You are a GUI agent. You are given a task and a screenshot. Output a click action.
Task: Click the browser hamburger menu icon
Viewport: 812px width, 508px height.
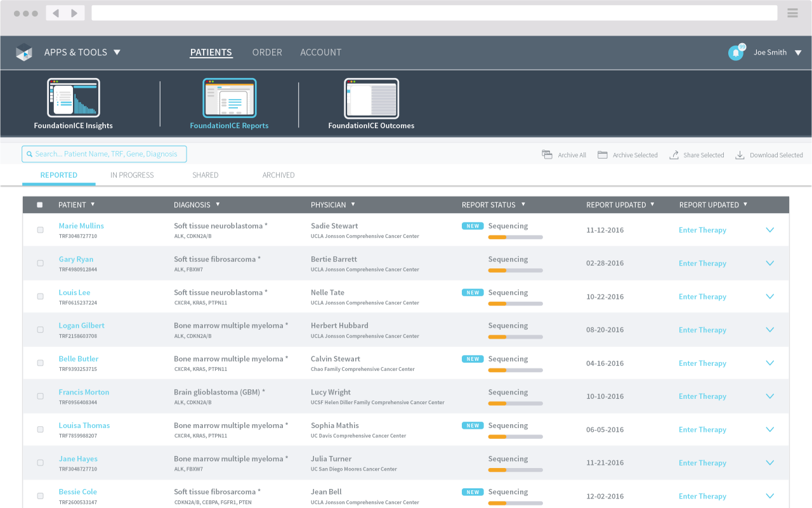point(792,13)
